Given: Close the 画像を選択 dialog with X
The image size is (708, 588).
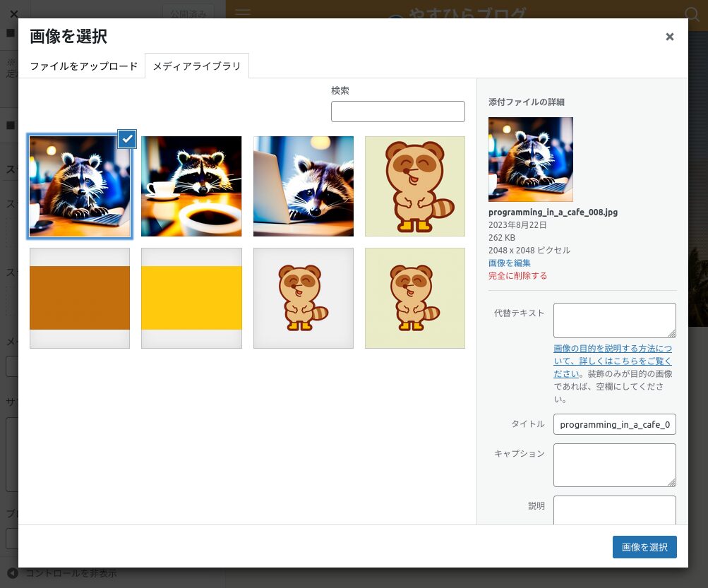Looking at the screenshot, I should click(x=670, y=37).
